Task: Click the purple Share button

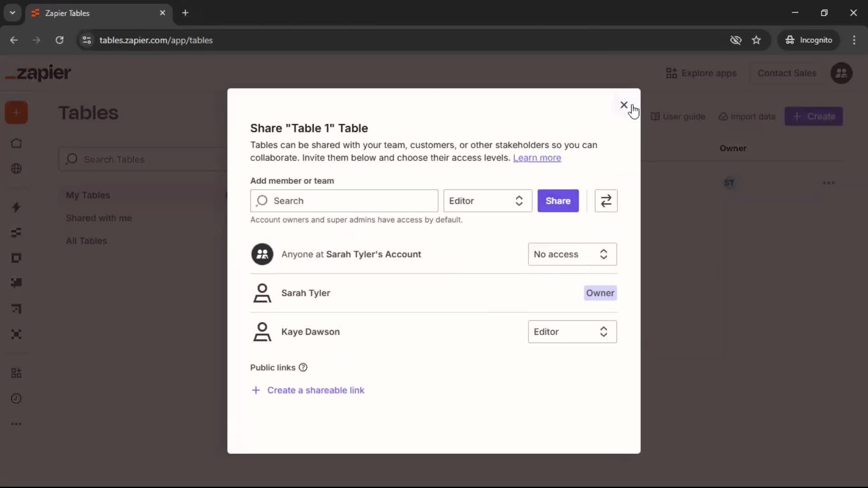Action: 558,201
